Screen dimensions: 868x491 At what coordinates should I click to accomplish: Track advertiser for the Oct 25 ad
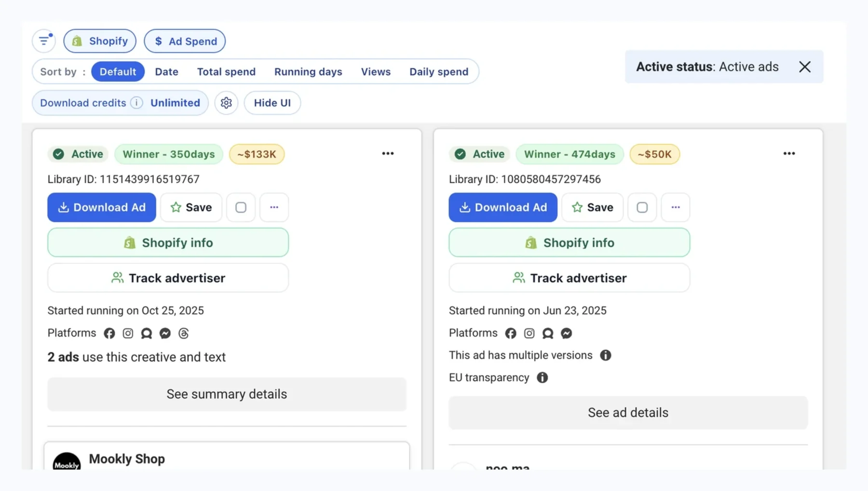tap(168, 278)
